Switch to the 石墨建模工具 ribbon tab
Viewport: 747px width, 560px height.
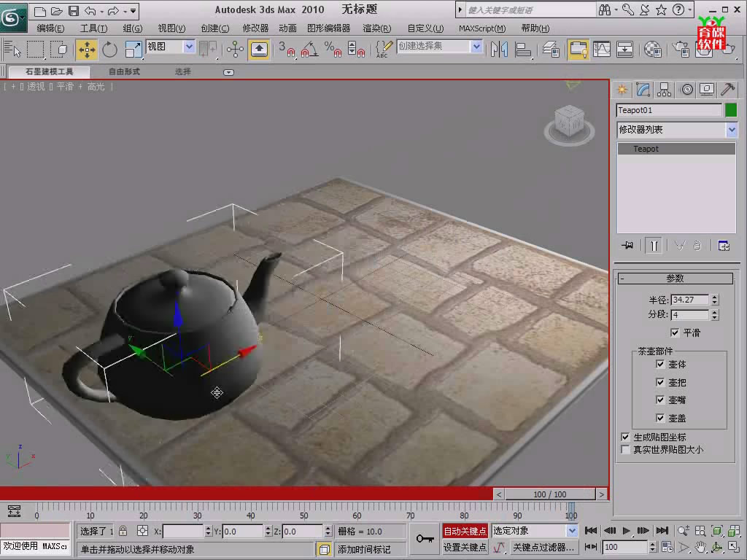(49, 71)
